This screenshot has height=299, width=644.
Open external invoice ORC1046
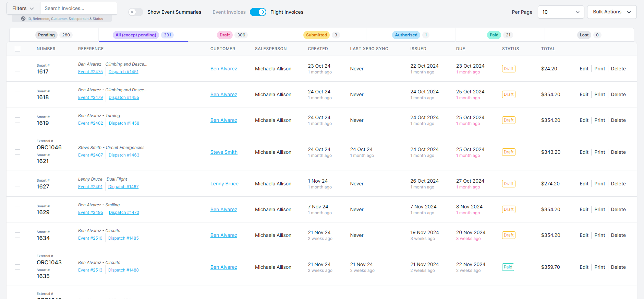49,147
